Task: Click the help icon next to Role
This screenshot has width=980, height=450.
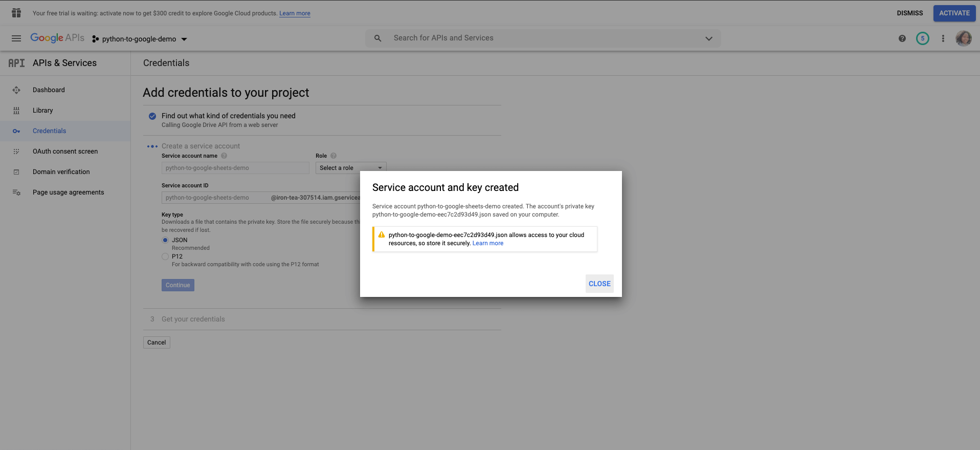Action: pyautogui.click(x=333, y=156)
